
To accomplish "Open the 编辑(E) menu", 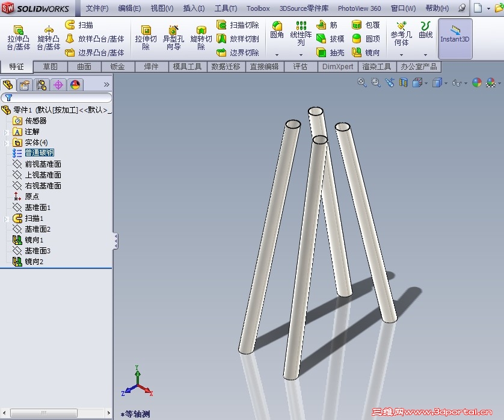I will (x=129, y=8).
